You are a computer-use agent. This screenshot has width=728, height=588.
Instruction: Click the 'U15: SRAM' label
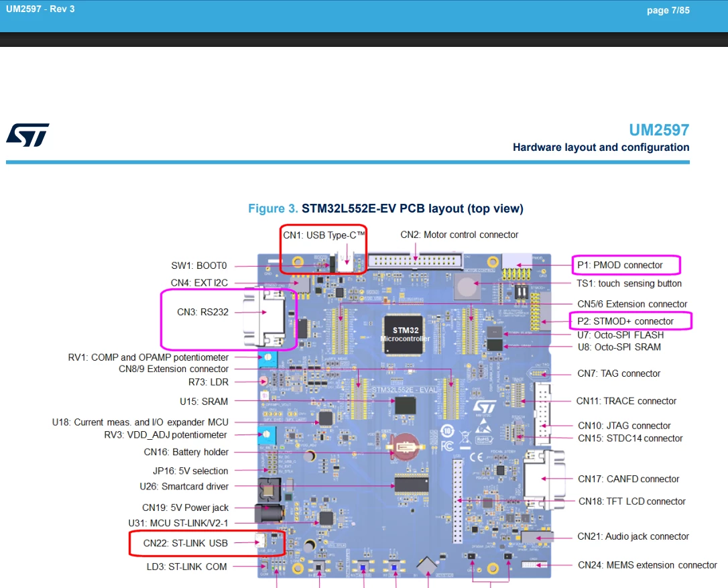pyautogui.click(x=204, y=402)
